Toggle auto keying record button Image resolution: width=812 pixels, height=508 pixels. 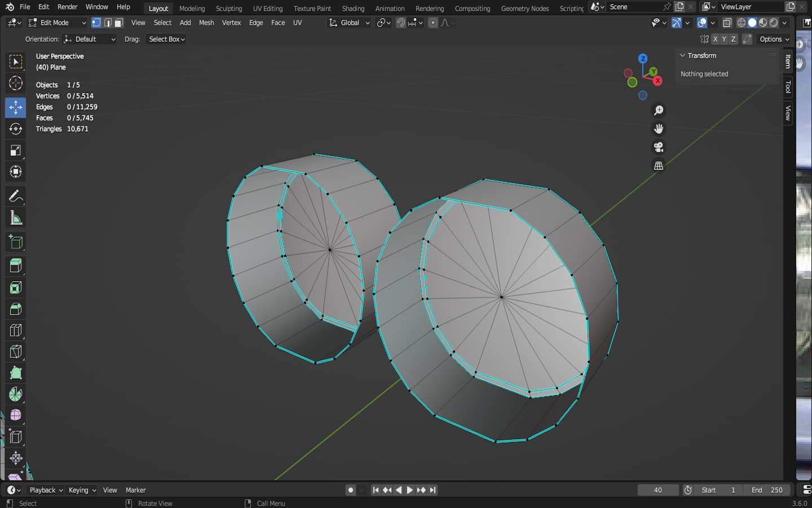click(x=351, y=490)
